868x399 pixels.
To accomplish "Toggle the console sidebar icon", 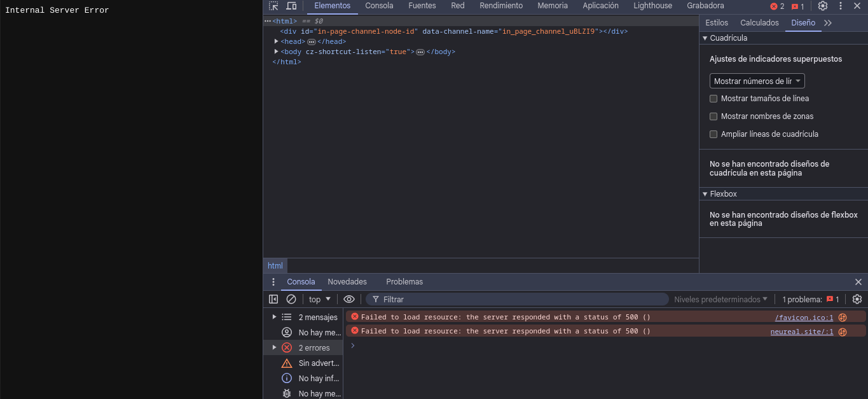I will point(273,299).
